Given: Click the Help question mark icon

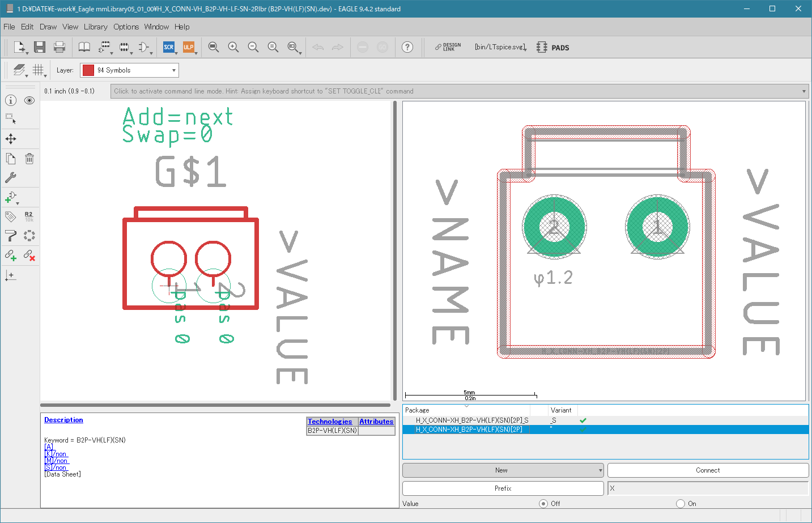Looking at the screenshot, I should 407,47.
